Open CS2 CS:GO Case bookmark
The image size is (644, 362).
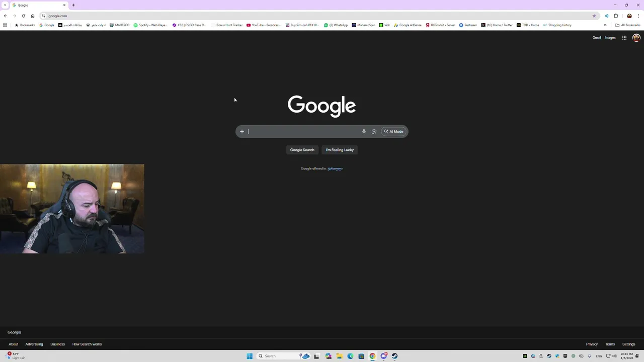189,25
